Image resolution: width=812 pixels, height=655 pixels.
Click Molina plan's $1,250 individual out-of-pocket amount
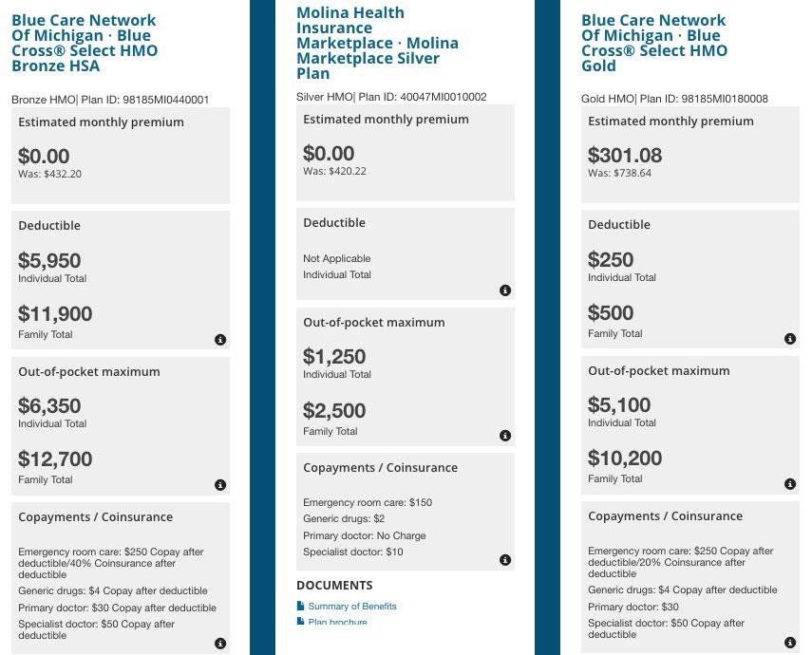coord(334,357)
